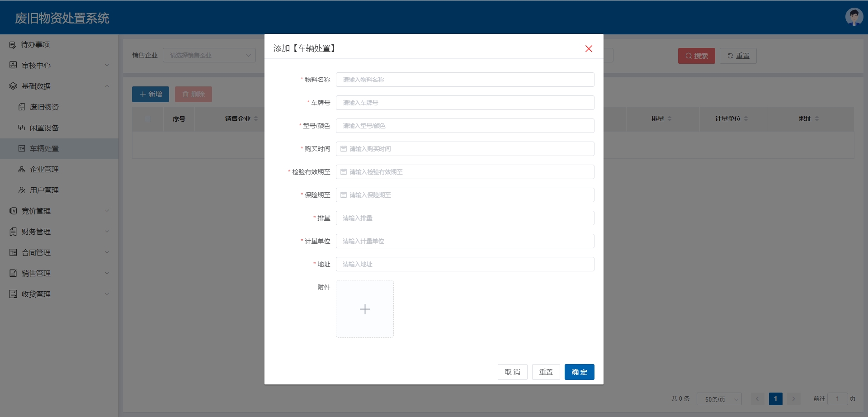Click the 用户管理 sidebar icon
Image resolution: width=868 pixels, height=417 pixels.
[22, 190]
